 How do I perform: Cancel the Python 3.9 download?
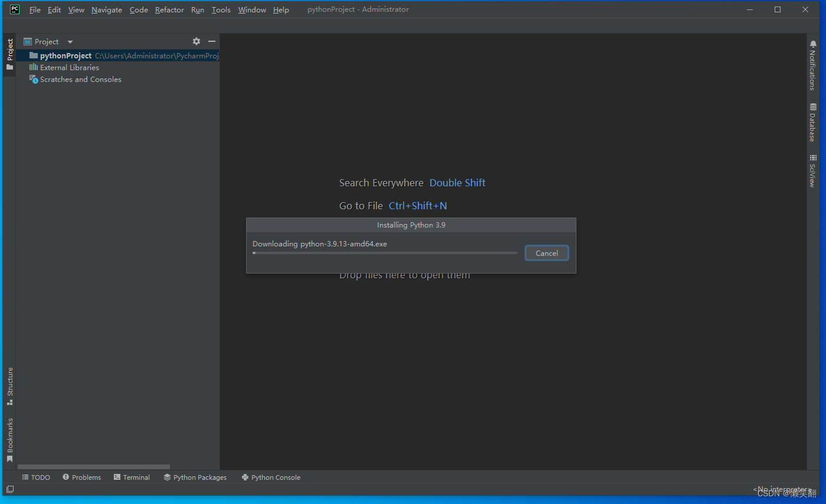tap(547, 253)
